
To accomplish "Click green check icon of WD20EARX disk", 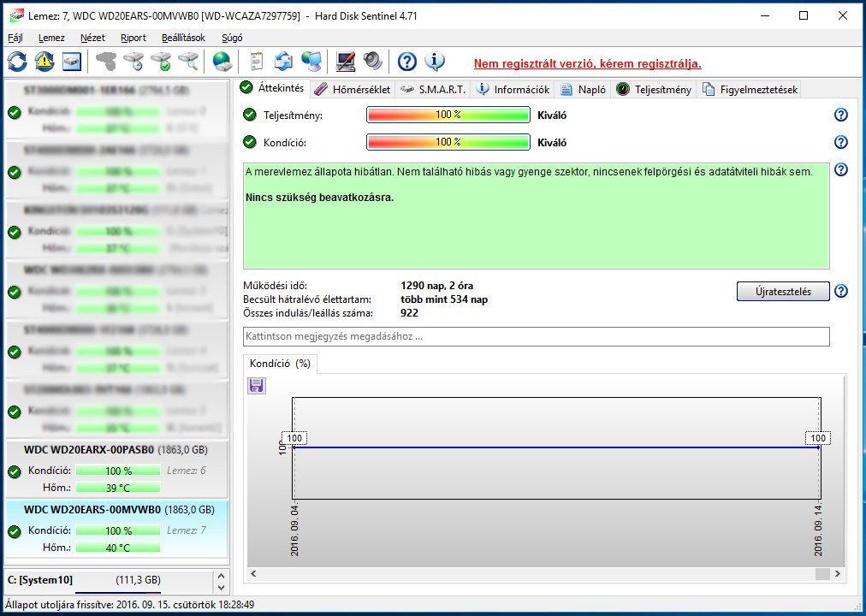I will pos(15,471).
